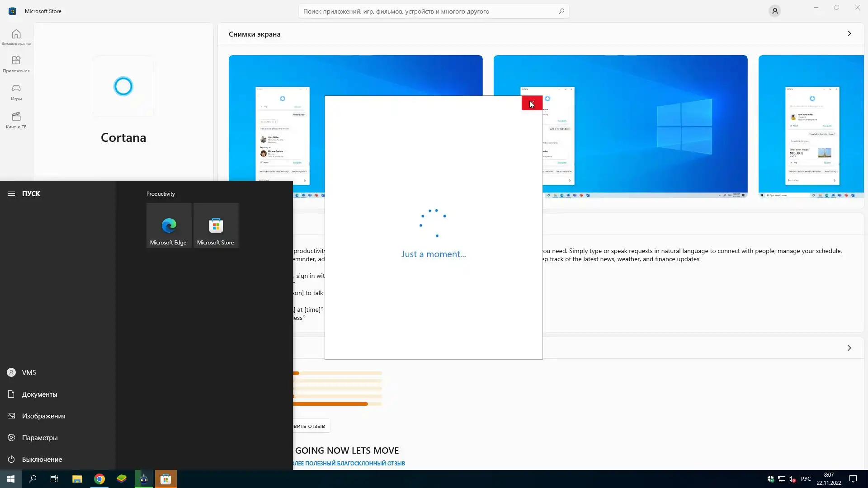The height and width of the screenshot is (488, 868).
Task: Open the Apps section in sidebar
Action: (x=16, y=64)
